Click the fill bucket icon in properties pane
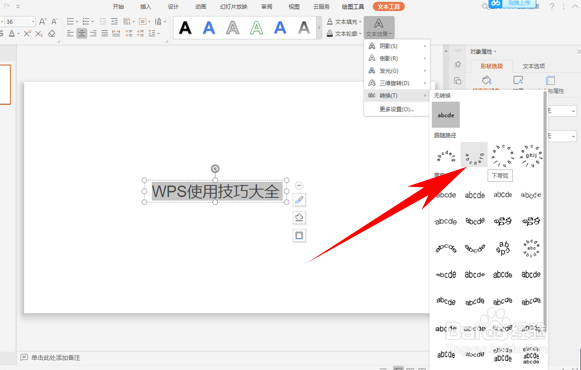Image resolution: width=581 pixels, height=370 pixels. point(487,80)
